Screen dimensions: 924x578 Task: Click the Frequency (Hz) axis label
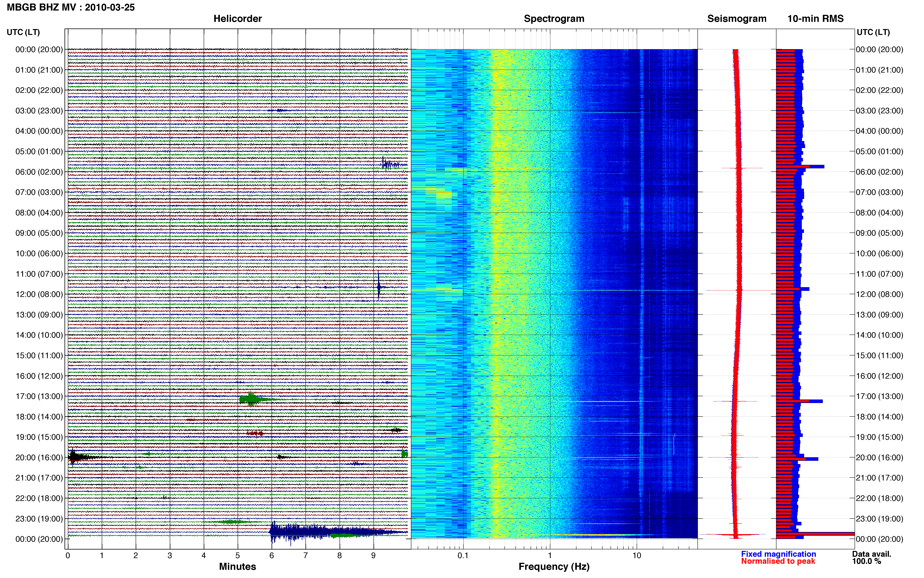coord(554,566)
